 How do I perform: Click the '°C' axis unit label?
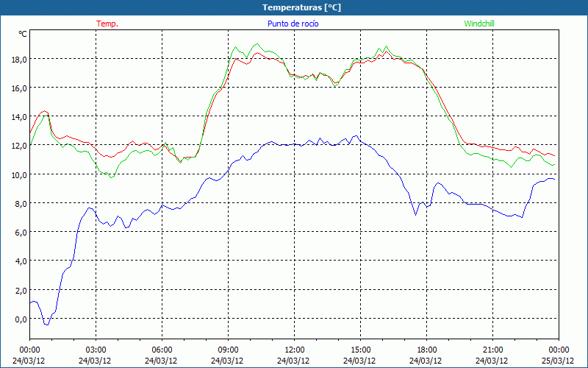[x=23, y=34]
